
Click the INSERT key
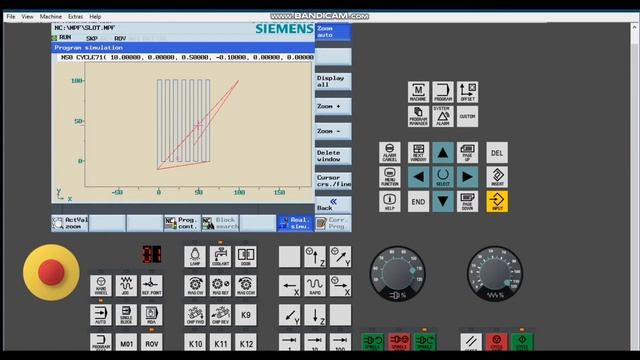[497, 177]
